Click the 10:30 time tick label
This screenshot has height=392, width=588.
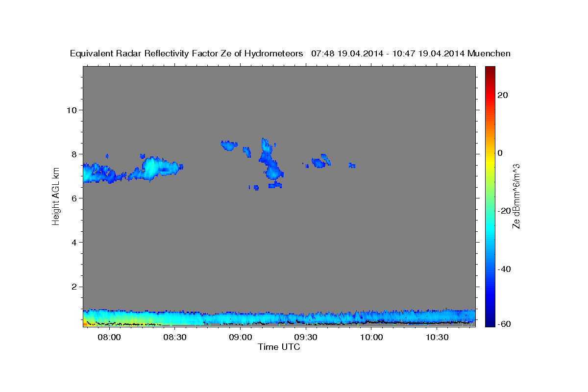(437, 338)
